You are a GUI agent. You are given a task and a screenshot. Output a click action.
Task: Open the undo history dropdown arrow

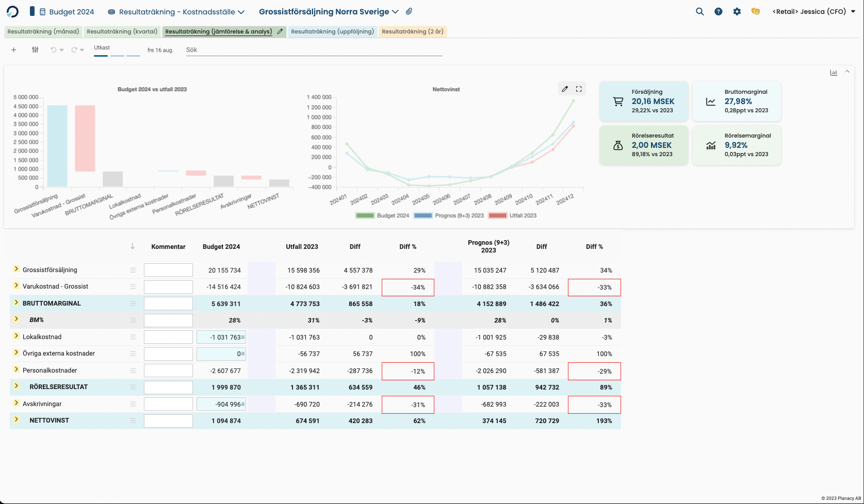61,50
